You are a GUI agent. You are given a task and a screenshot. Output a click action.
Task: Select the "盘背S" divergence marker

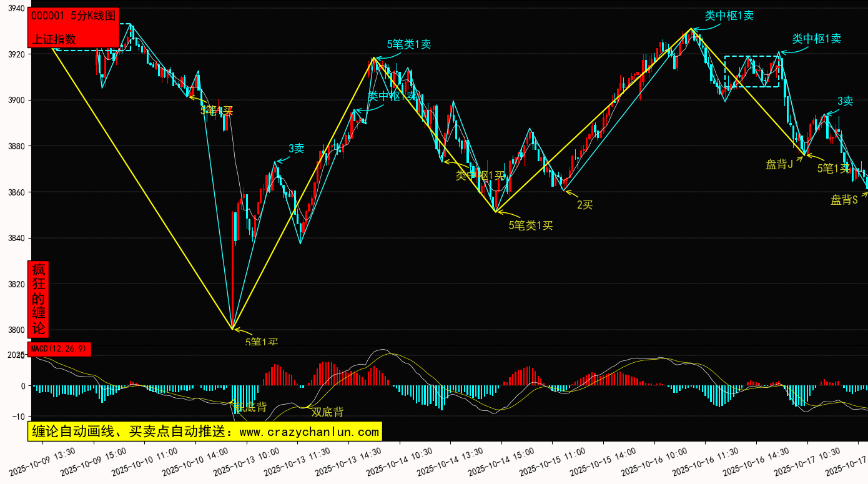[844, 200]
